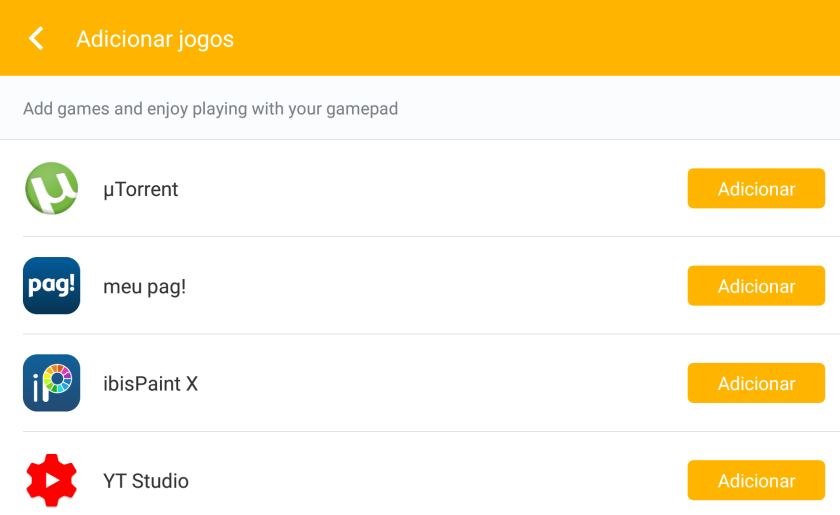Click the red YT Studio gear icon
Image resolution: width=840 pixels, height=515 pixels.
[x=51, y=481]
